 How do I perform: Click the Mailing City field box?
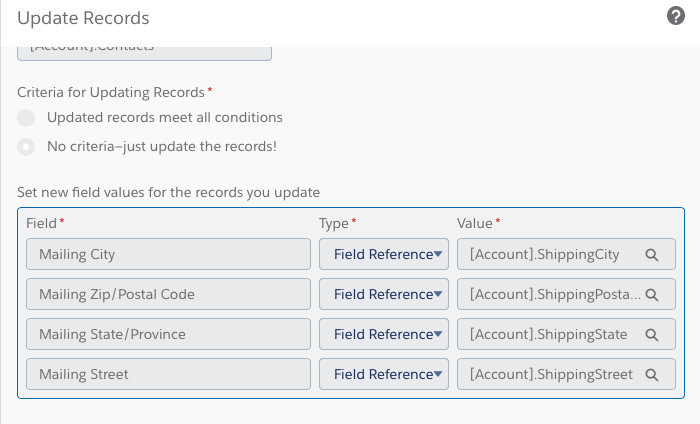[169, 255]
